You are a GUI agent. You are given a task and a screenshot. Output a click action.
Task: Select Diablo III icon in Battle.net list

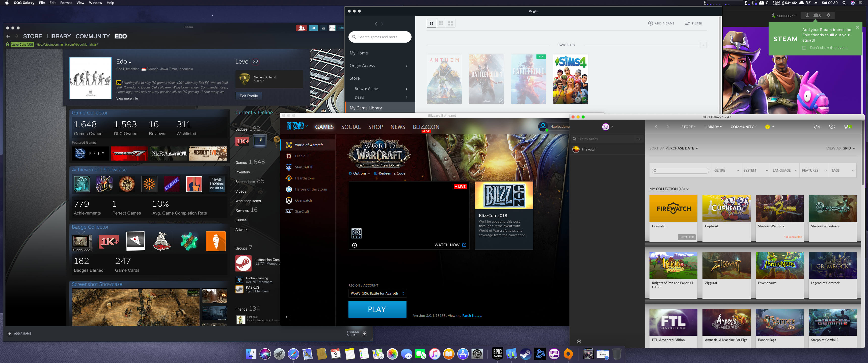pyautogui.click(x=289, y=156)
